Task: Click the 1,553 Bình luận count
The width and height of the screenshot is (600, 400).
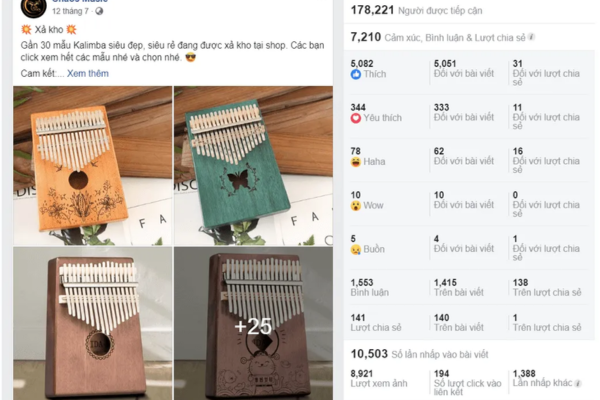Action: pos(370,287)
